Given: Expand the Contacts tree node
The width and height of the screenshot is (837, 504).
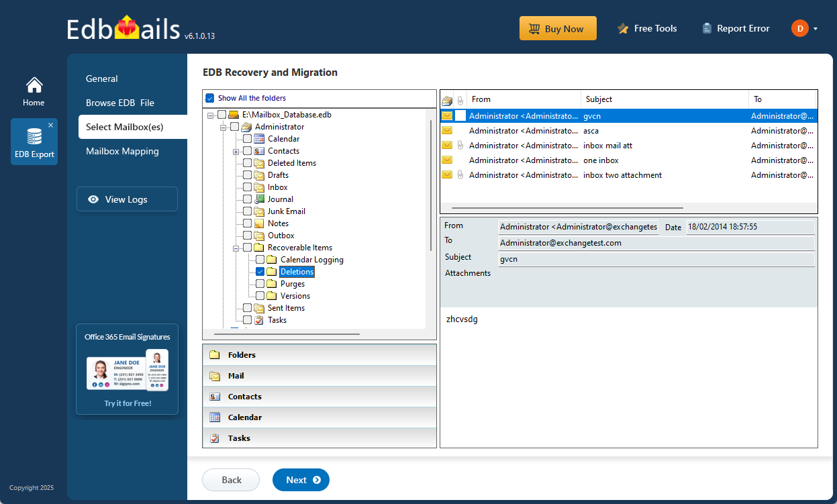Looking at the screenshot, I should point(236,151).
